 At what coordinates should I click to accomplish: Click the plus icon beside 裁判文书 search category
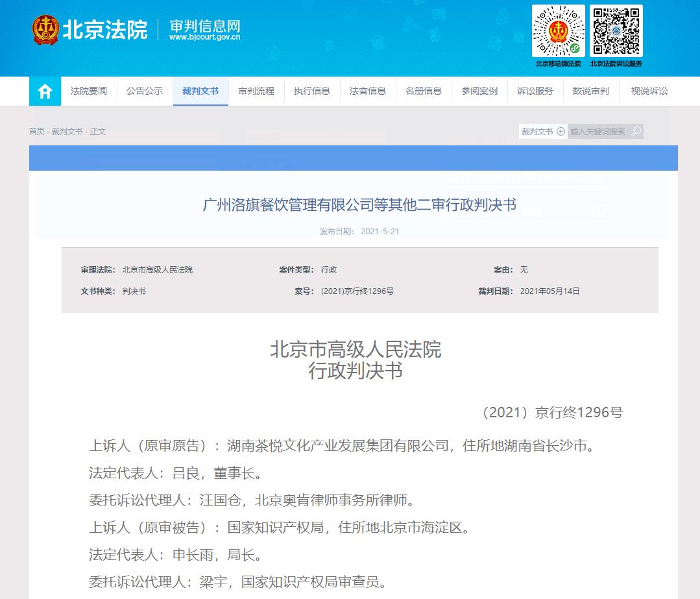561,131
